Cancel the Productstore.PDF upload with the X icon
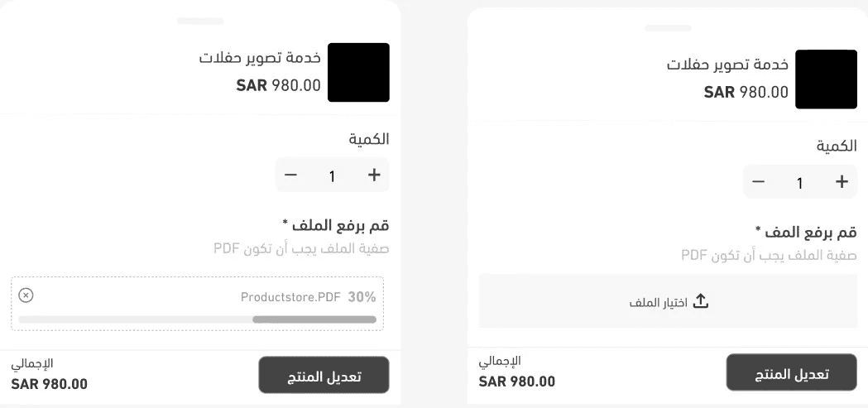Viewport: 868px width, 408px height. [x=26, y=295]
